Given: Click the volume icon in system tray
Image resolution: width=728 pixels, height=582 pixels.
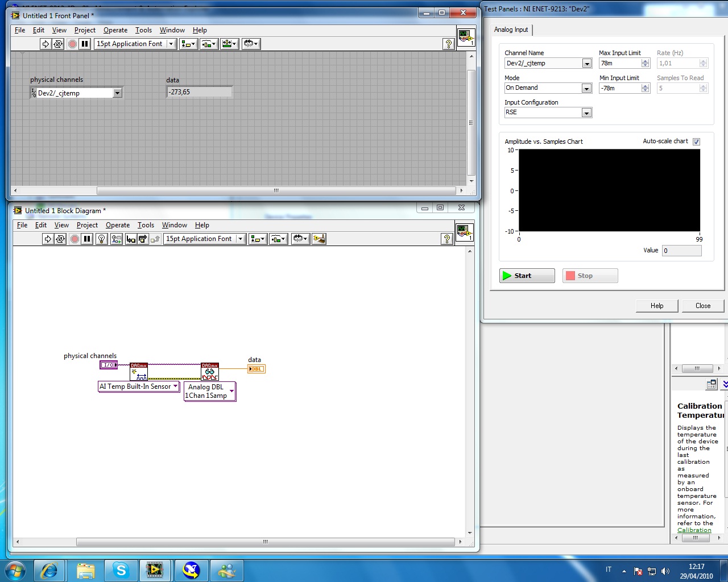Looking at the screenshot, I should 665,571.
